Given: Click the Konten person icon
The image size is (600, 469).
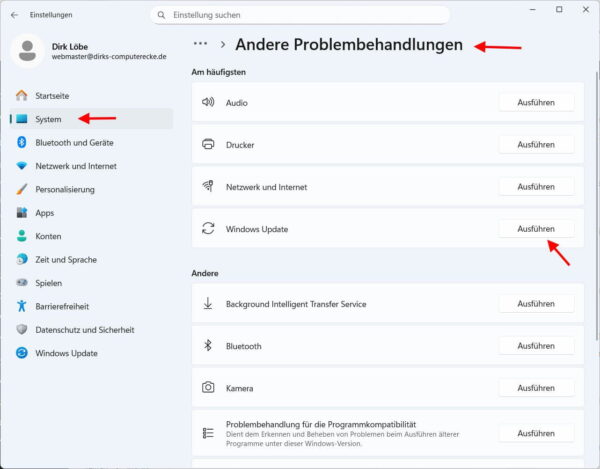Looking at the screenshot, I should 22,236.
